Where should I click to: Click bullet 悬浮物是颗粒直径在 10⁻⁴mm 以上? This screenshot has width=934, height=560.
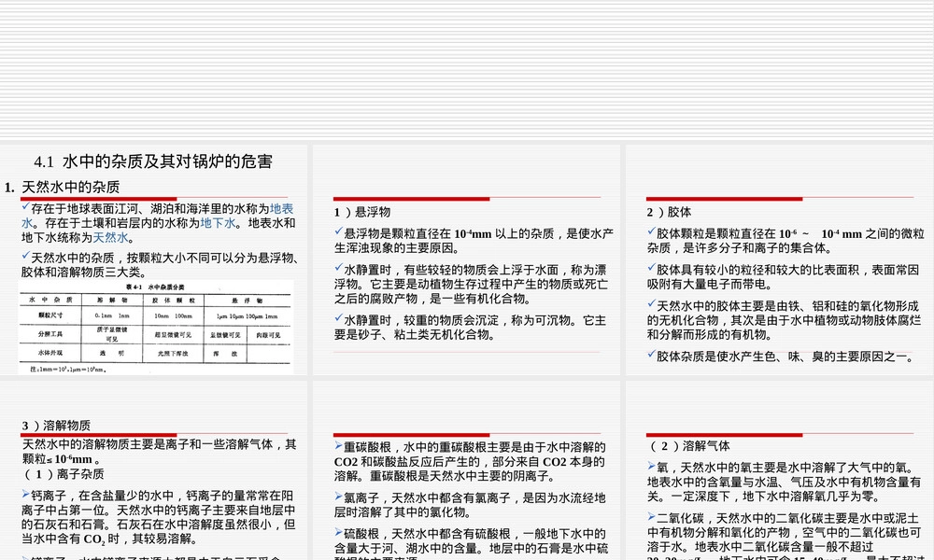(x=474, y=241)
